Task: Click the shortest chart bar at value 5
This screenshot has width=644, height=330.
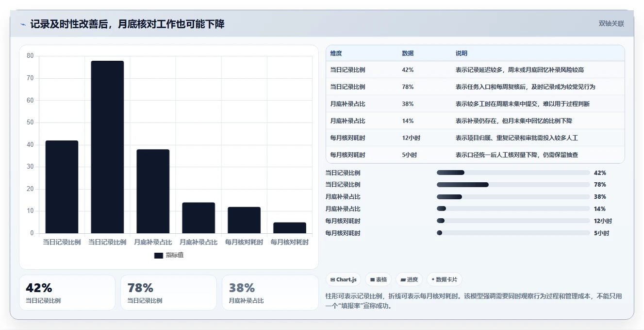Action: coord(290,228)
